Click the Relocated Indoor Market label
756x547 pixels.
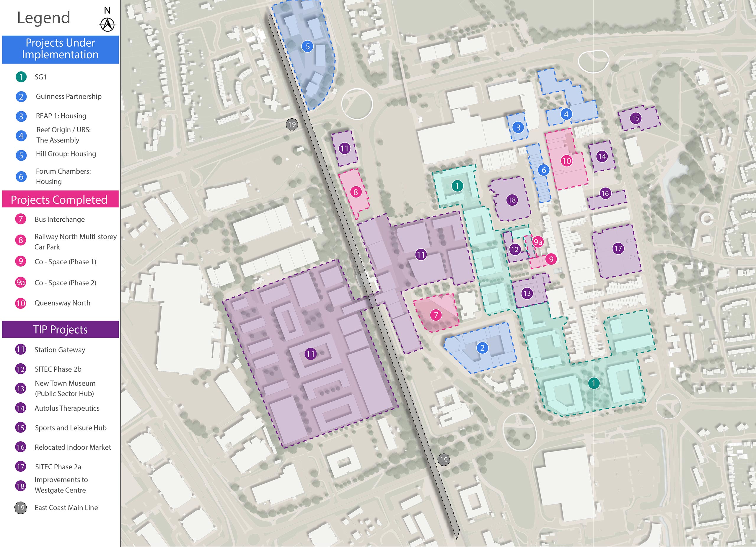[73, 448]
